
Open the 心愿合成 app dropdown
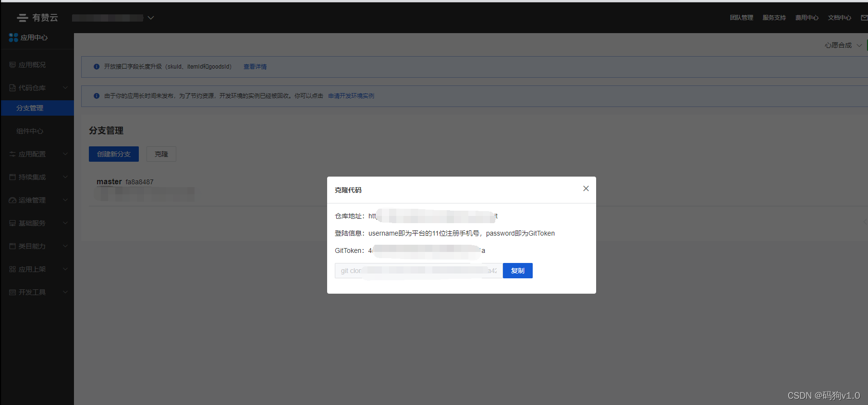click(844, 45)
